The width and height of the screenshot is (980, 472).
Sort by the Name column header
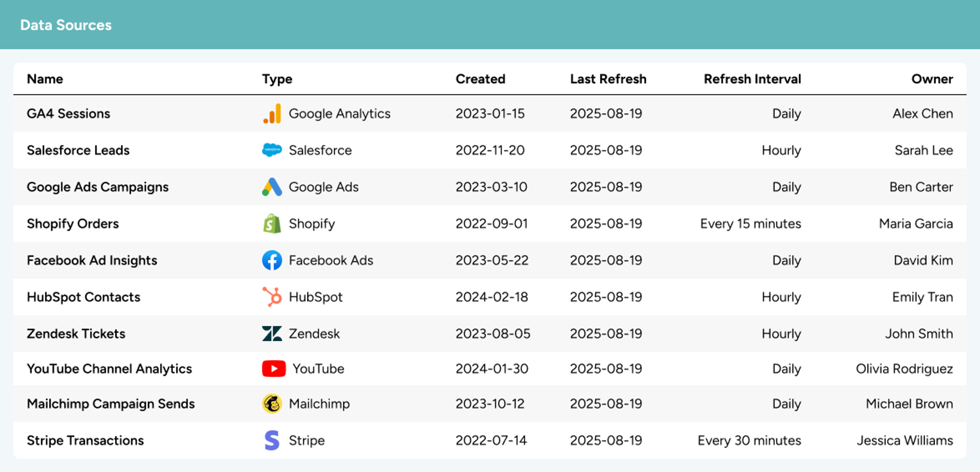coord(45,79)
